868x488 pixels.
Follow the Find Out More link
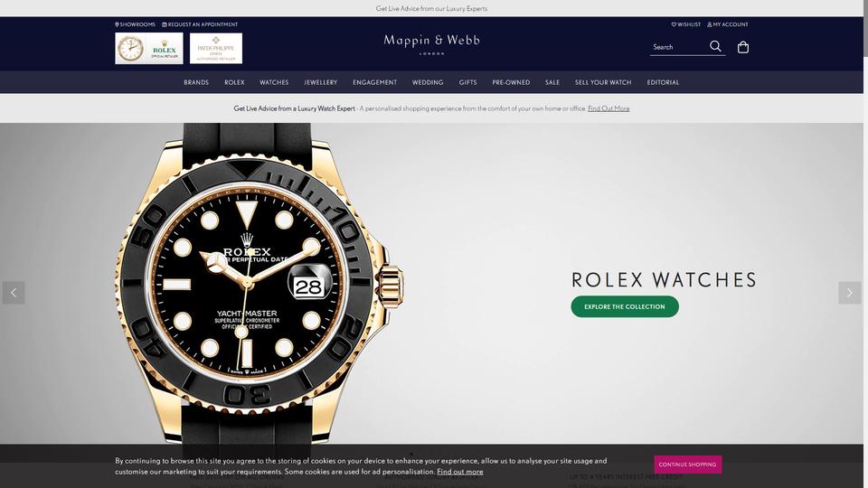pos(609,108)
